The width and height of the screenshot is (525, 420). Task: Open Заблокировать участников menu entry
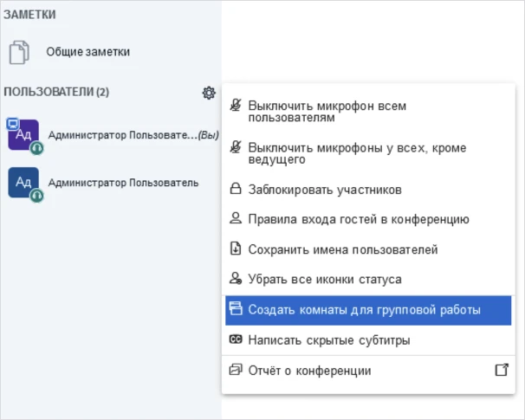pyautogui.click(x=368, y=190)
